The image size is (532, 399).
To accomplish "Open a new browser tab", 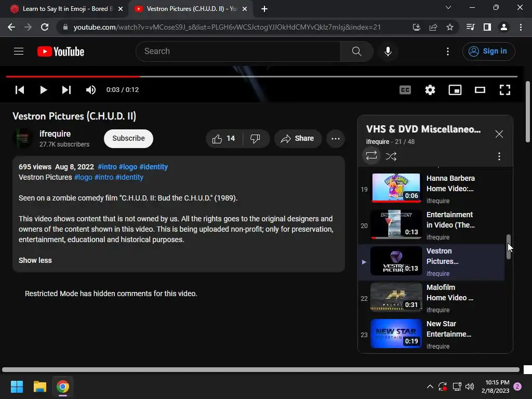I will tap(264, 9).
